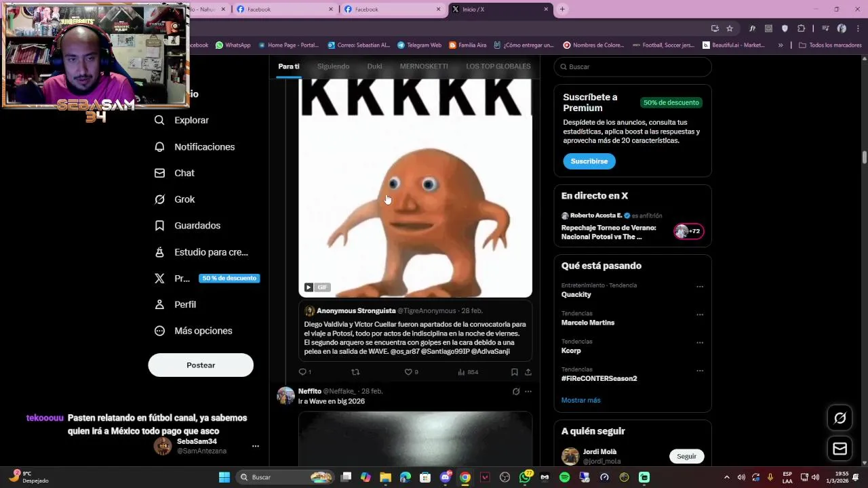868x488 pixels.
Task: Switch to the Siguiendo tab
Action: click(333, 66)
